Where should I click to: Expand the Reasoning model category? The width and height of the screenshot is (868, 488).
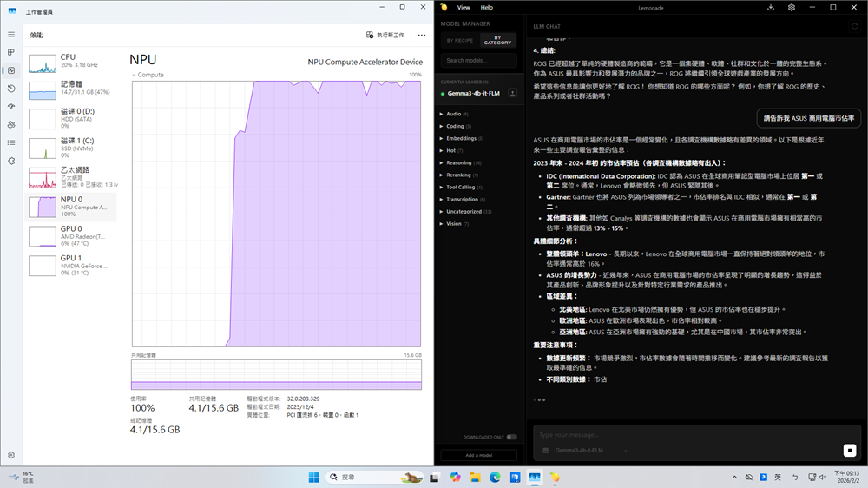[458, 162]
